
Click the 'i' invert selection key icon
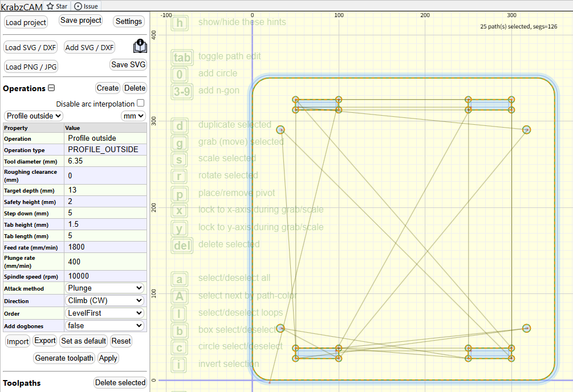coord(180,365)
